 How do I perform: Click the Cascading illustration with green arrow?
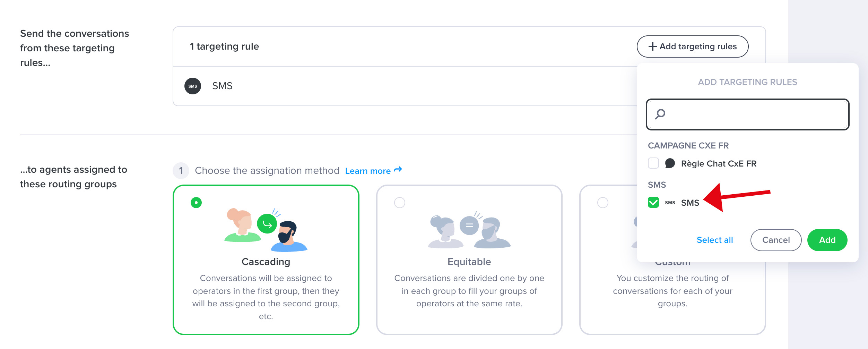point(266,230)
